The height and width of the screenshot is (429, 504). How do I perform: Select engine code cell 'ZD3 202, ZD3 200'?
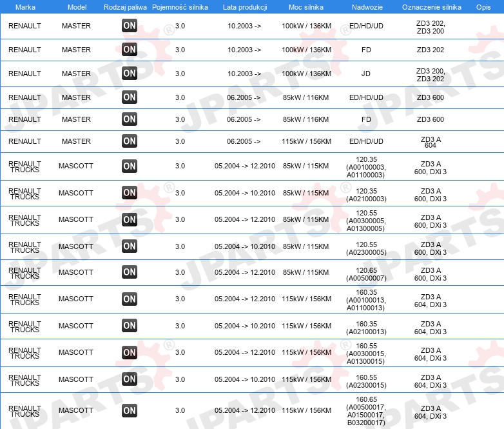tap(431, 27)
